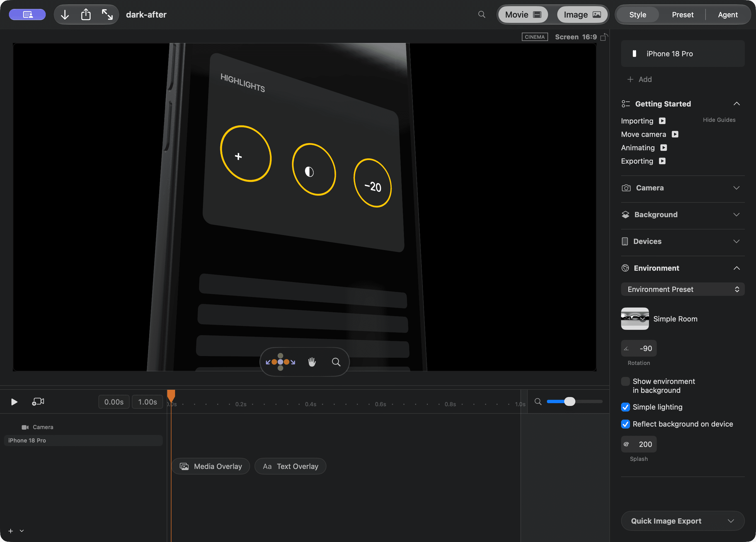
Task: Add a Media Overlay
Action: click(211, 466)
